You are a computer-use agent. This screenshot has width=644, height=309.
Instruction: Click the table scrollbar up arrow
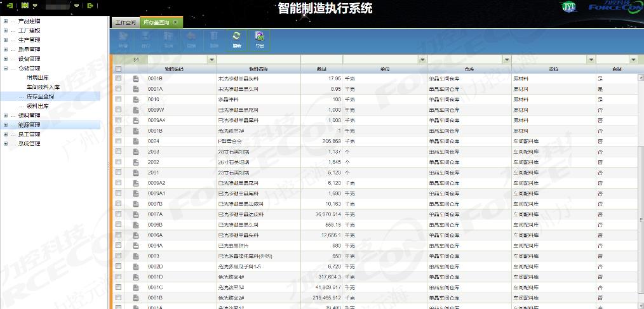640,77
